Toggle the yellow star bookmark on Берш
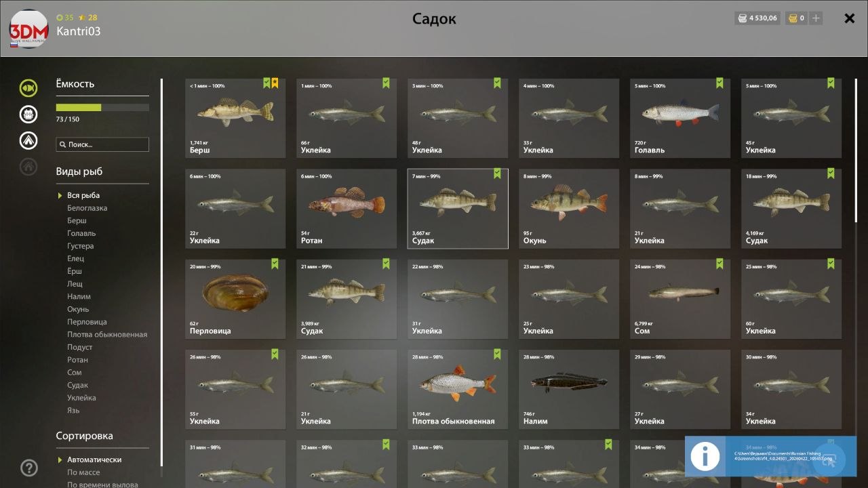Viewport: 868px width, 488px height. click(x=275, y=83)
